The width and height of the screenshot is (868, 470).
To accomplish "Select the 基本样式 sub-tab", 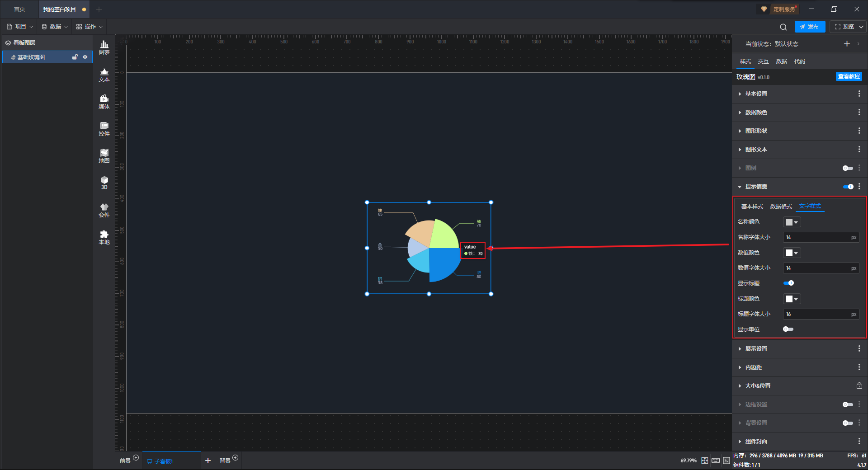I will (752, 206).
